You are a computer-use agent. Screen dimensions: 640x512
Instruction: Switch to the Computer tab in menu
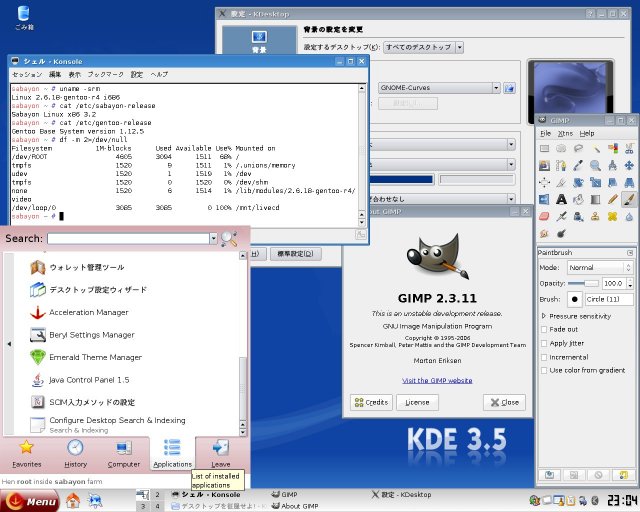point(124,454)
